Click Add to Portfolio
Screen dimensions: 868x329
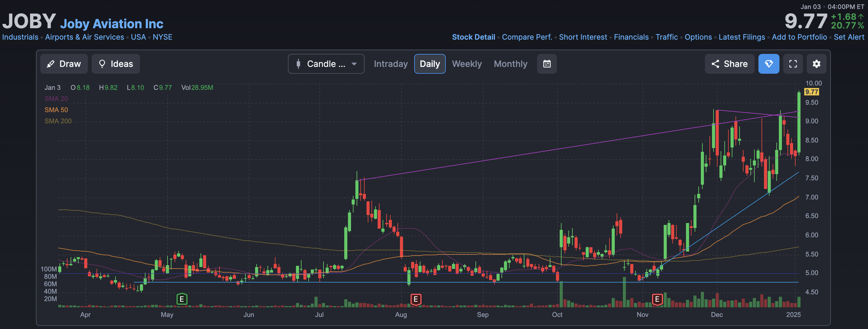799,37
